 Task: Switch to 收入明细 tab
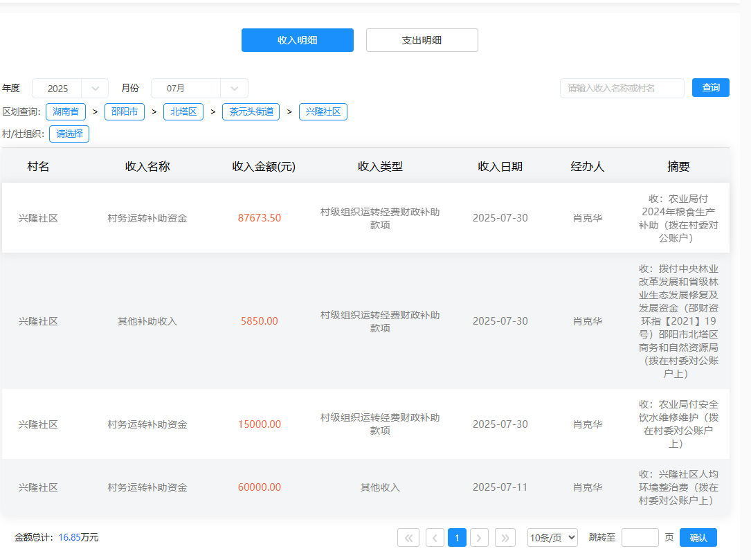click(x=297, y=40)
